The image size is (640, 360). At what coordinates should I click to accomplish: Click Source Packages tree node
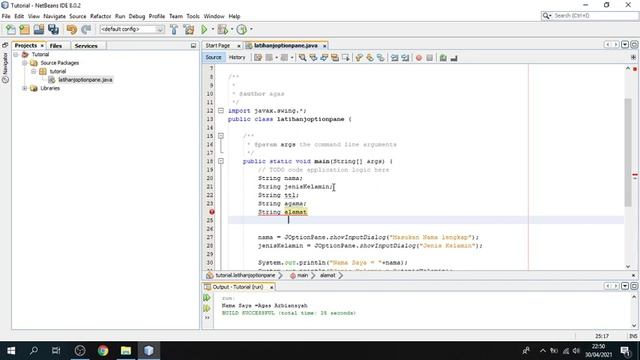click(60, 63)
